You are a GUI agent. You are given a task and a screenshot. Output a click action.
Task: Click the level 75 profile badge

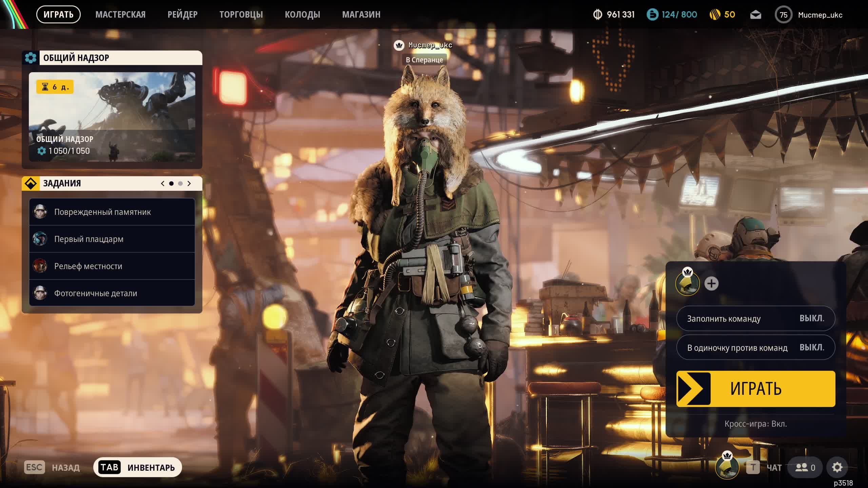[783, 15]
